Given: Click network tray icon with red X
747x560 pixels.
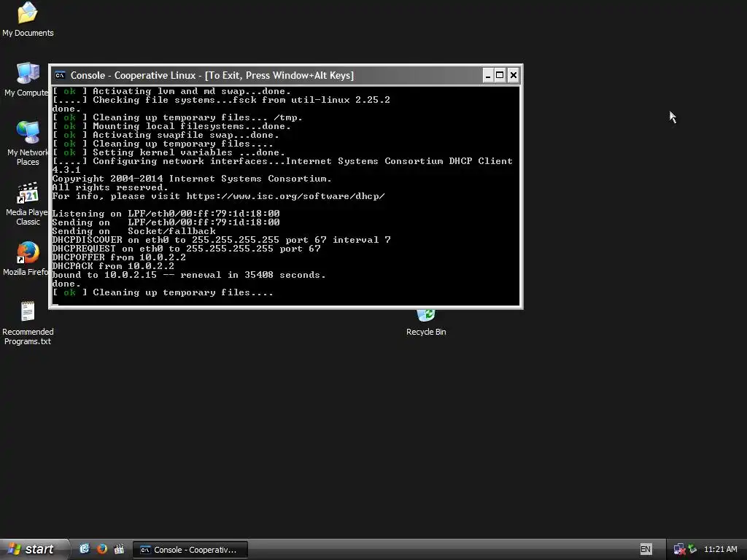Looking at the screenshot, I should pyautogui.click(x=679, y=550).
